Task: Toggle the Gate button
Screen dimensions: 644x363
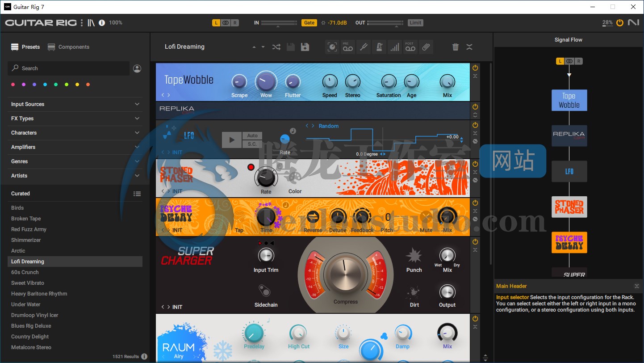Action: point(309,23)
